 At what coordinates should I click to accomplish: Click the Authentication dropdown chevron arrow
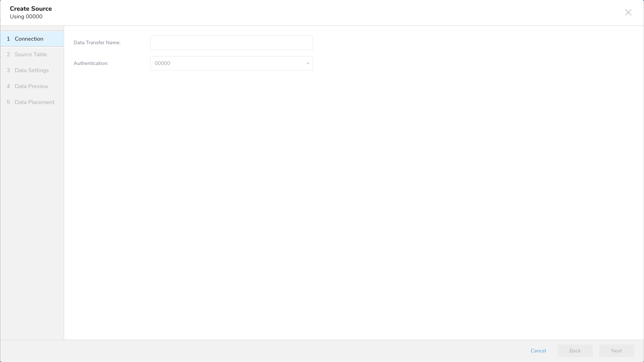308,63
